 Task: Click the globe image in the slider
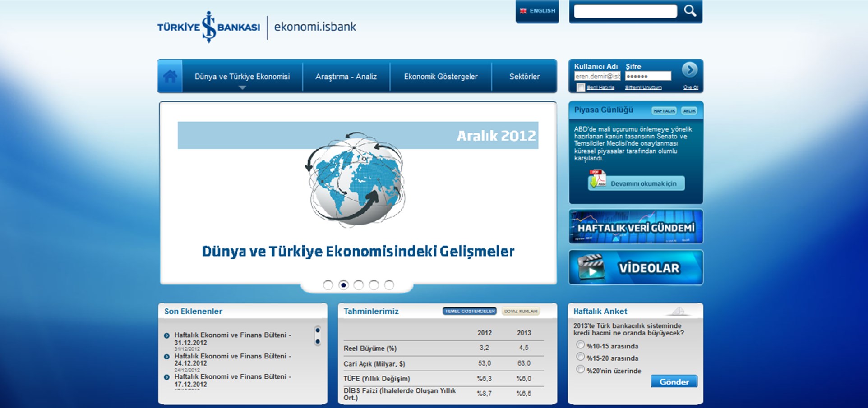point(356,179)
